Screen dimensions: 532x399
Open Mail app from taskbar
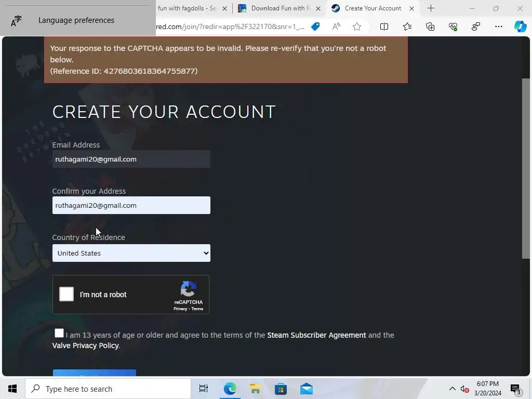pyautogui.click(x=307, y=389)
